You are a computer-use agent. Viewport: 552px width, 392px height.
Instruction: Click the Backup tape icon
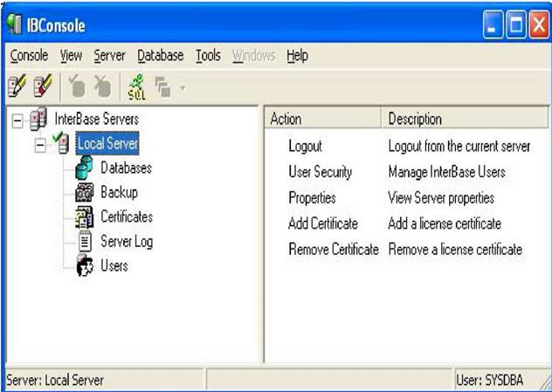pos(85,192)
